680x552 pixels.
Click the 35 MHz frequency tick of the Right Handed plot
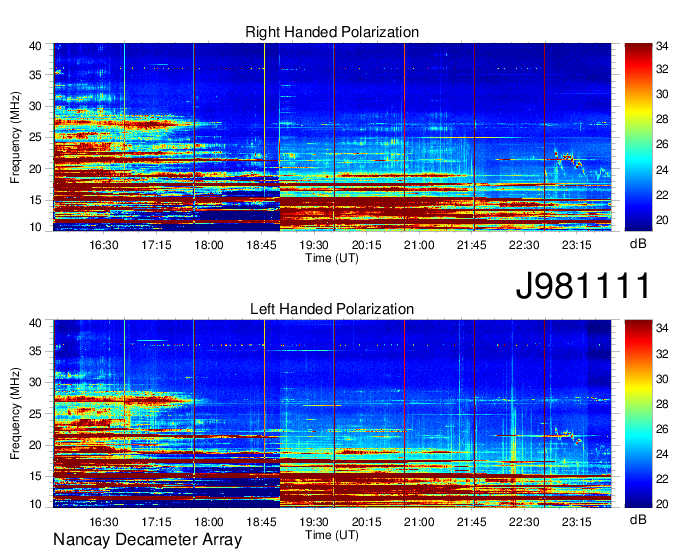click(35, 75)
